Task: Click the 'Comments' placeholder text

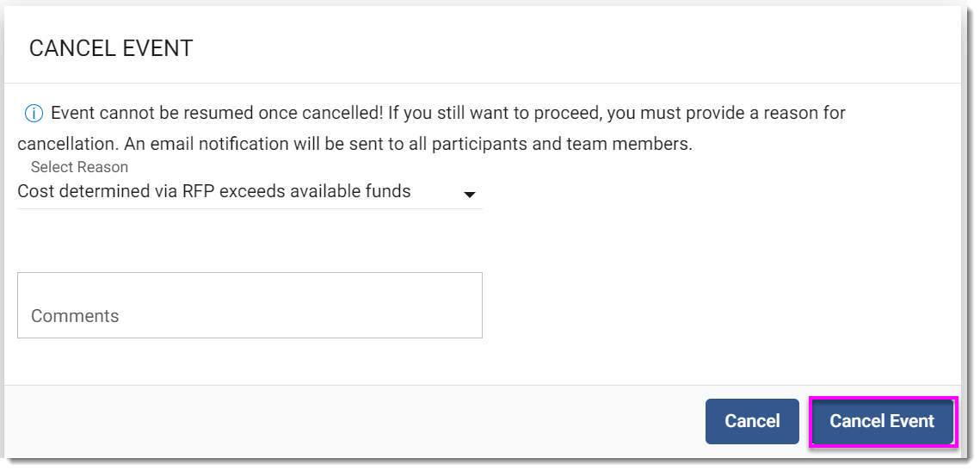Action: 75,316
